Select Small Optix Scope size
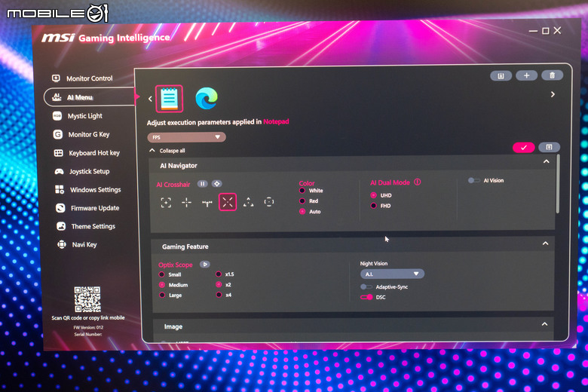Screen dimensions: 588x392 point(161,274)
